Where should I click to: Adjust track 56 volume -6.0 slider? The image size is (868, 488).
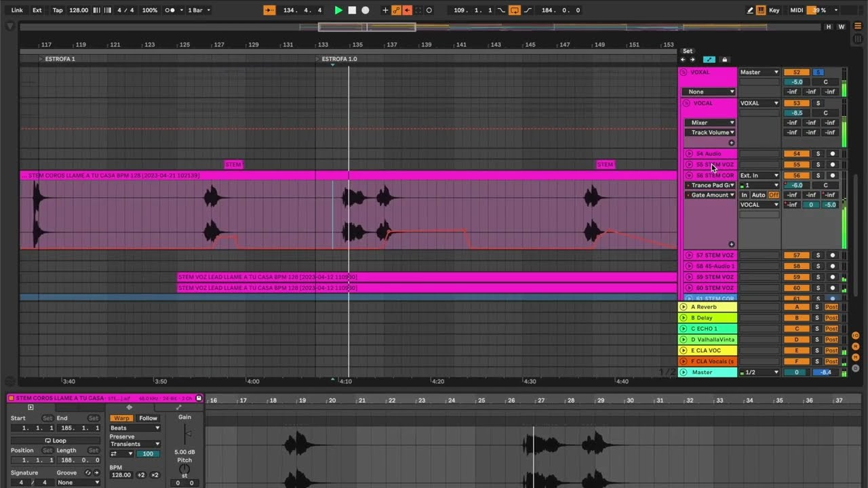[797, 185]
